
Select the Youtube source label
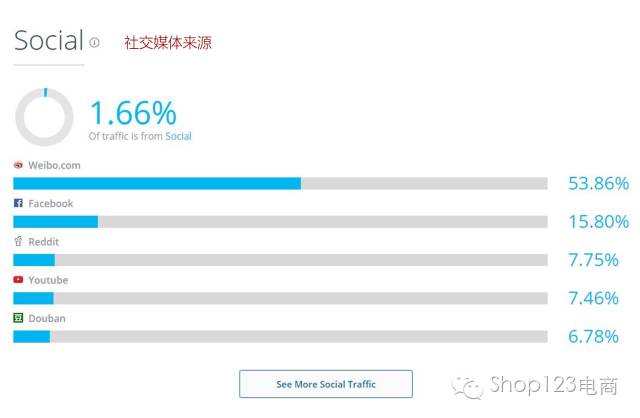click(x=48, y=280)
